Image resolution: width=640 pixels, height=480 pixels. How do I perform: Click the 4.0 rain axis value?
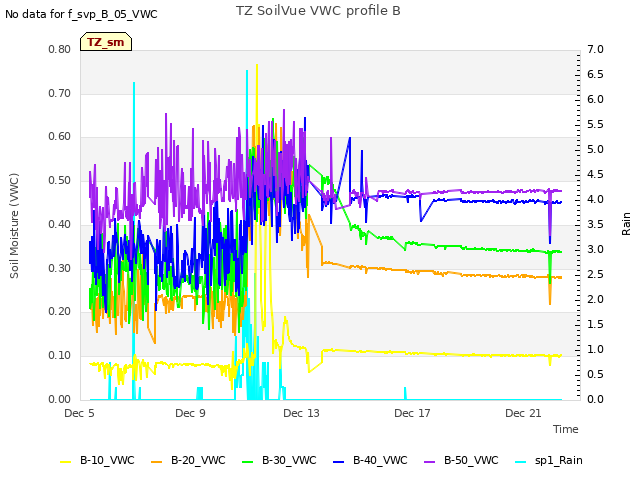pyautogui.click(x=595, y=199)
